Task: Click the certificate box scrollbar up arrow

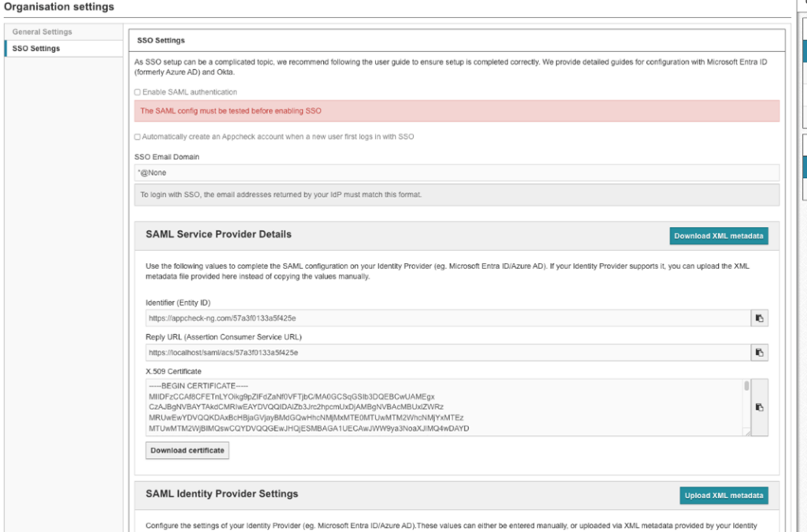Action: 746,382
